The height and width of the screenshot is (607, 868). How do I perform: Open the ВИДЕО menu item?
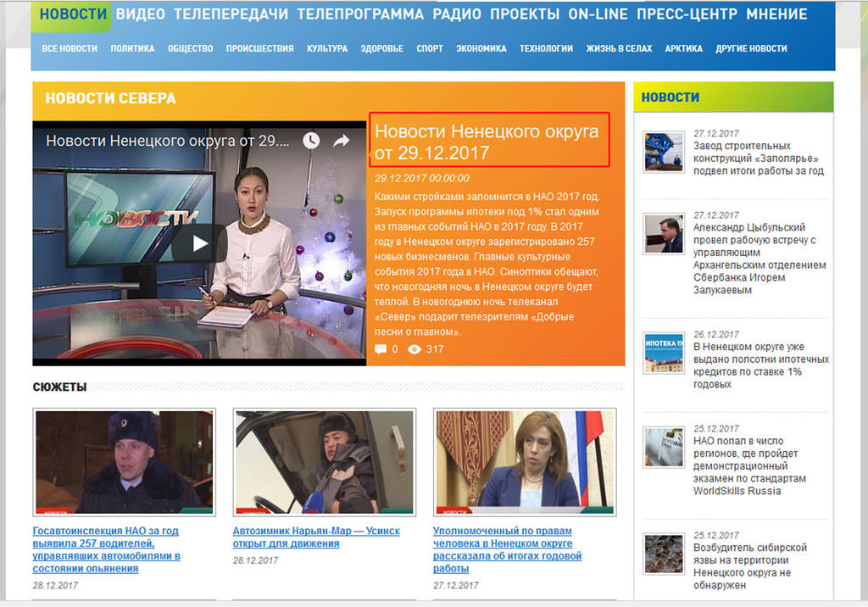tap(140, 14)
